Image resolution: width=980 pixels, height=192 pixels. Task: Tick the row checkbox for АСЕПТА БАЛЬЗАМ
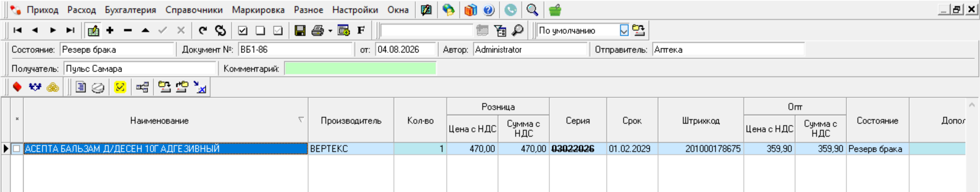[x=17, y=149]
